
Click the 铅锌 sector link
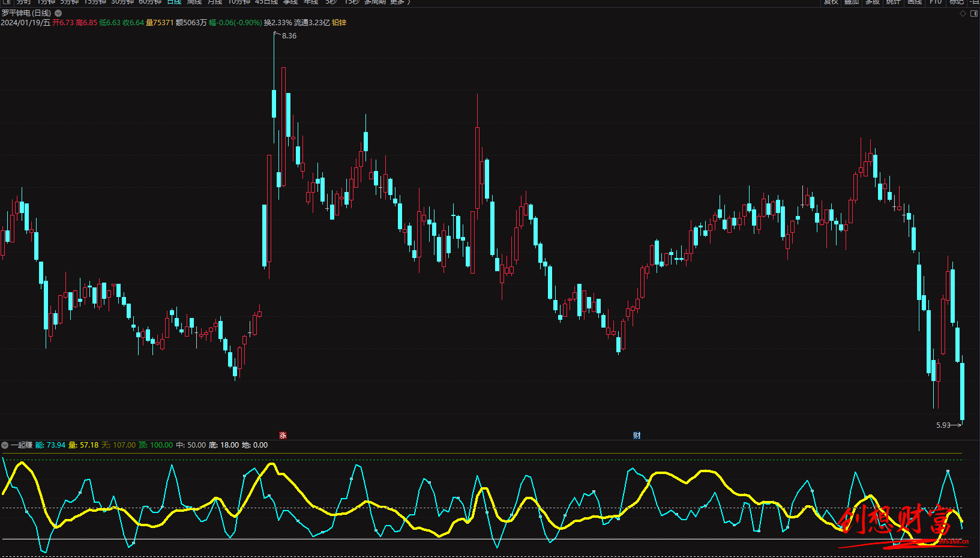pos(339,23)
